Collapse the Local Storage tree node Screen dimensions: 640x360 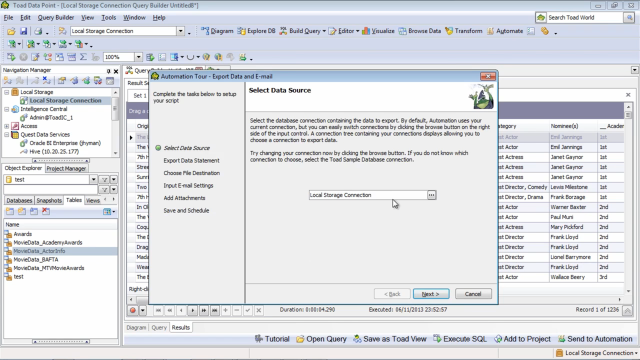(x=7, y=92)
